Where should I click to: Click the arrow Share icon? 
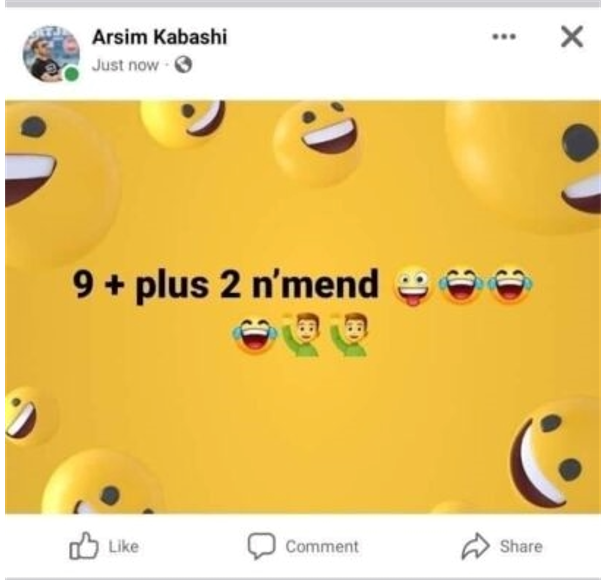pos(475,546)
